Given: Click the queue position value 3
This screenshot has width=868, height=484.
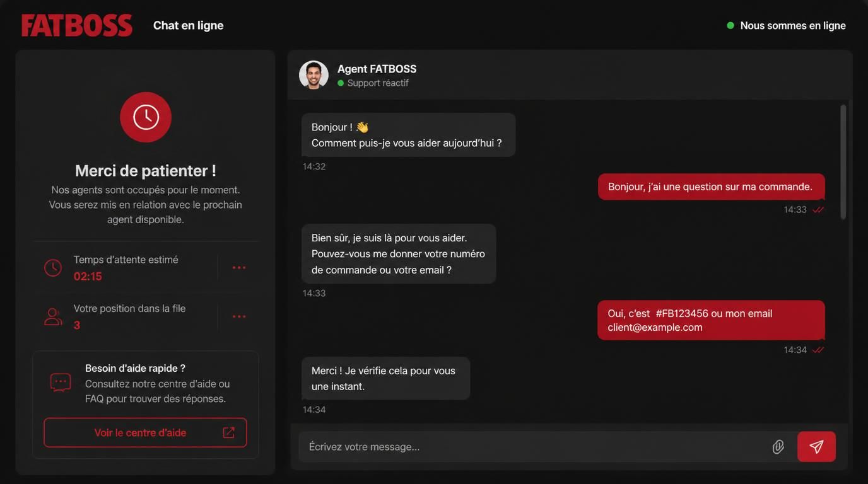Looking at the screenshot, I should (77, 326).
